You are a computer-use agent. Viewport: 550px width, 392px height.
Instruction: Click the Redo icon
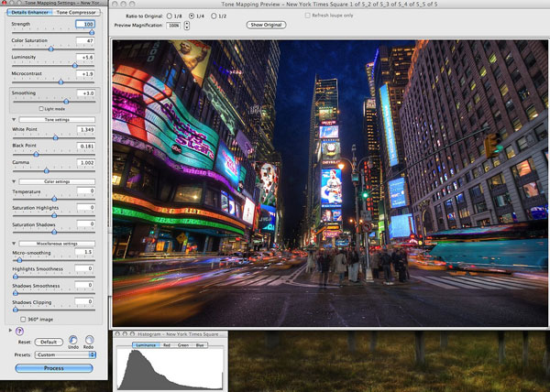(x=89, y=340)
